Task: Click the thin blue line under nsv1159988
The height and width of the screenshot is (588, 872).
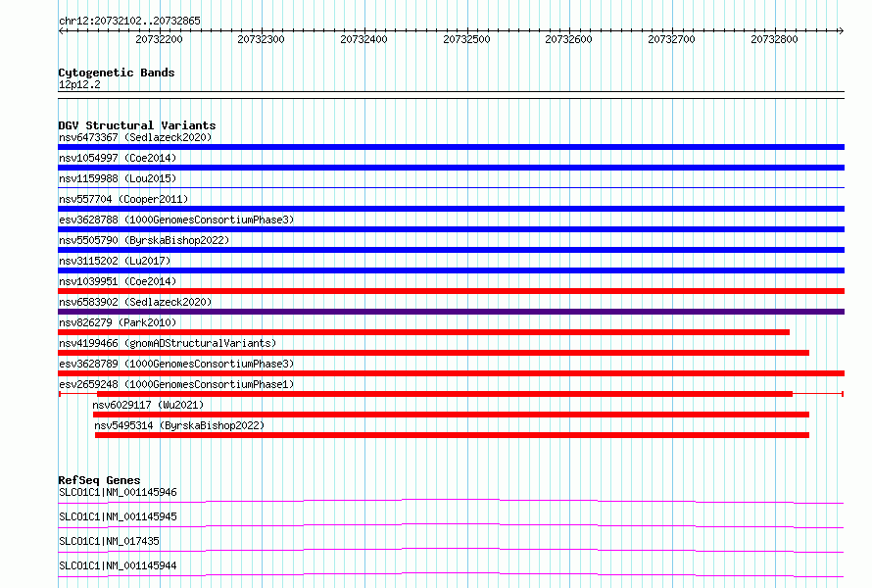Action: coord(451,187)
